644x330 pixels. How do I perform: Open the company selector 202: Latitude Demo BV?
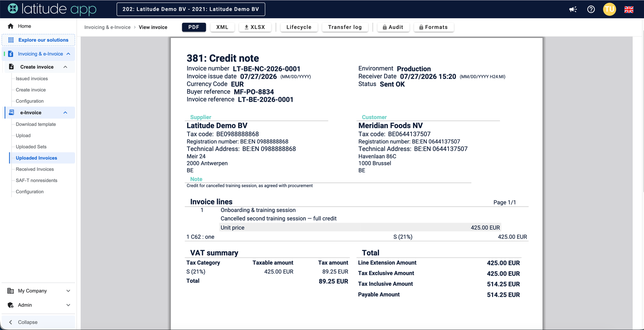pos(191,9)
